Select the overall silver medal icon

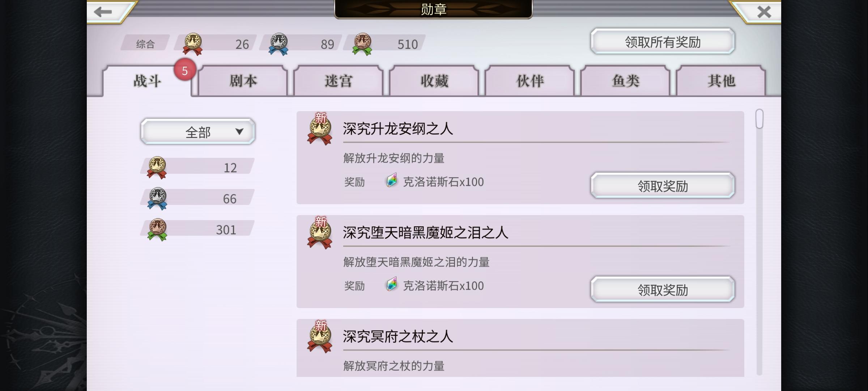coord(278,44)
